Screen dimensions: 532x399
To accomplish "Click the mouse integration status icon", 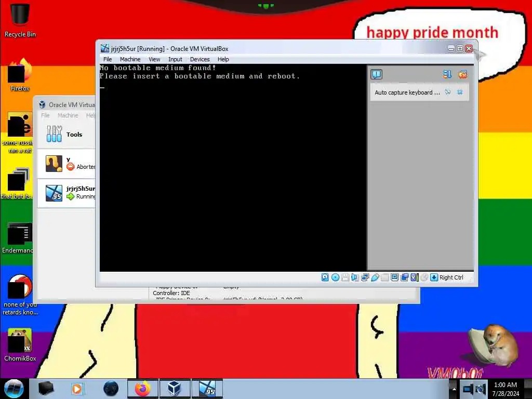I will (x=424, y=277).
